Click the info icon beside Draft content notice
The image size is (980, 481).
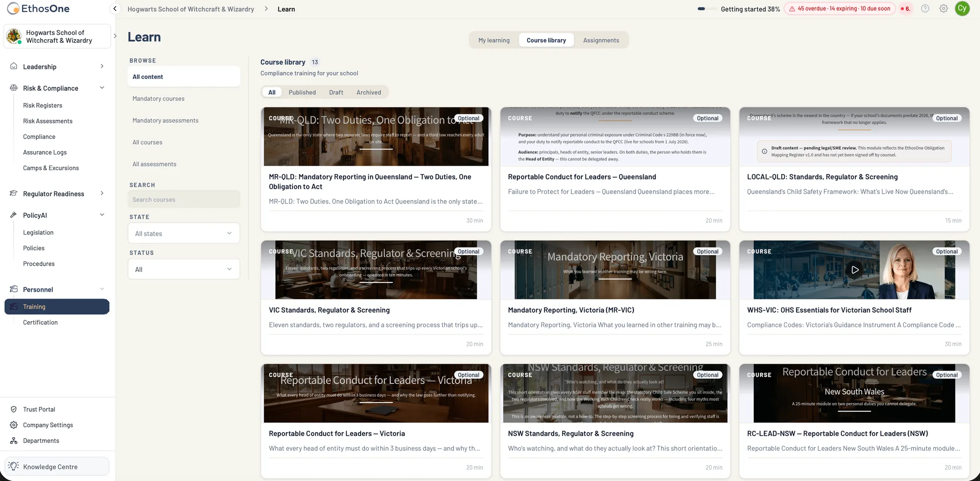(764, 152)
